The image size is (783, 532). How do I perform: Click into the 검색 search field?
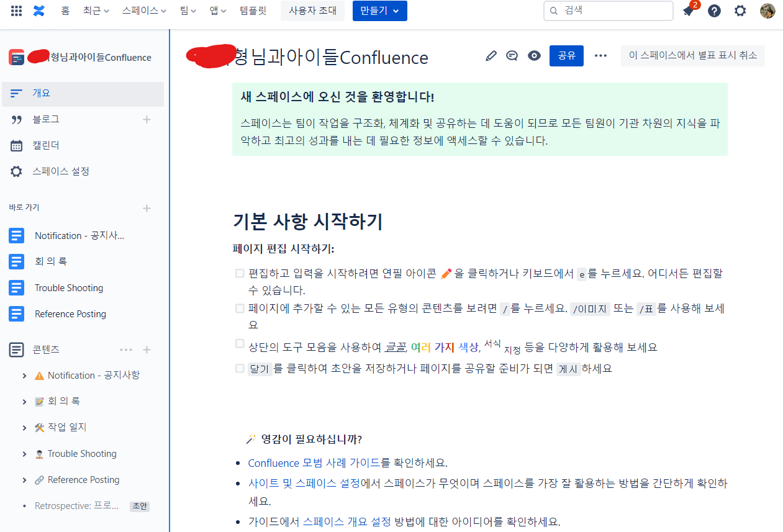point(609,11)
